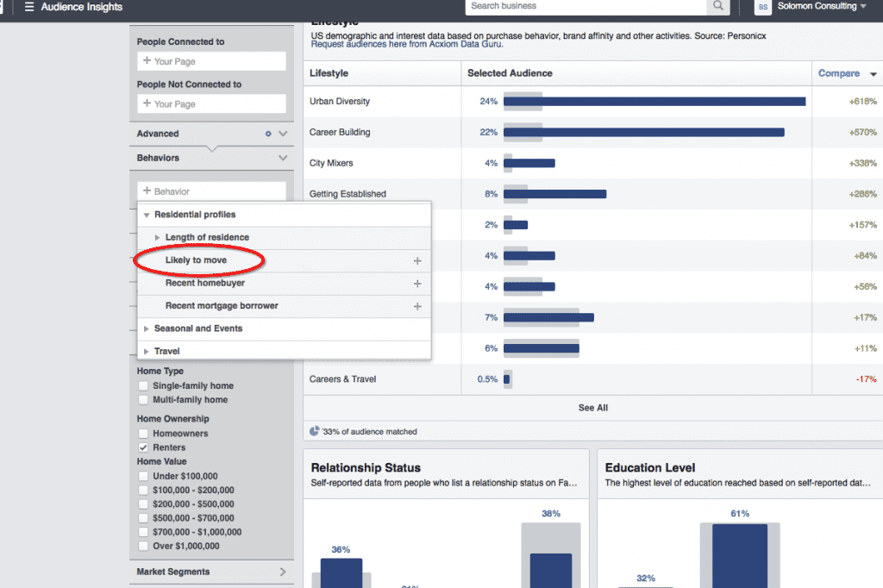Check the $100,000 - $200,000 home value box
Screen dimensions: 883x588
(143, 490)
